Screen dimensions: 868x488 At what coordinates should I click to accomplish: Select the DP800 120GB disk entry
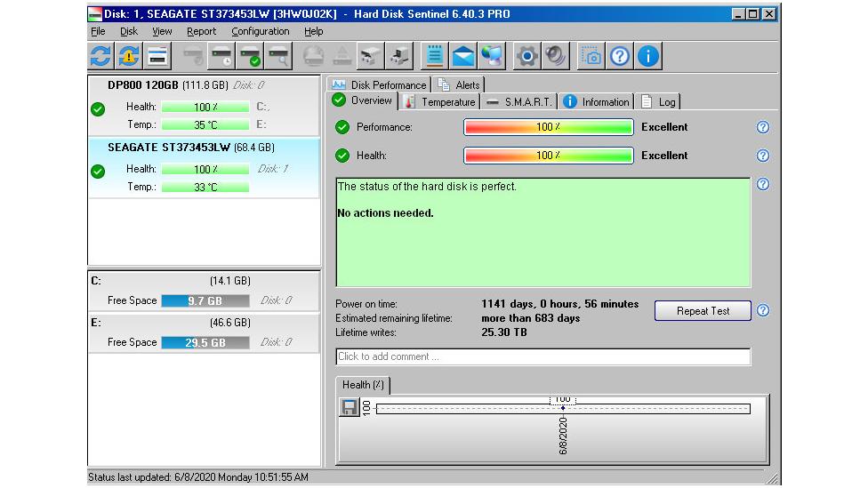pyautogui.click(x=204, y=105)
